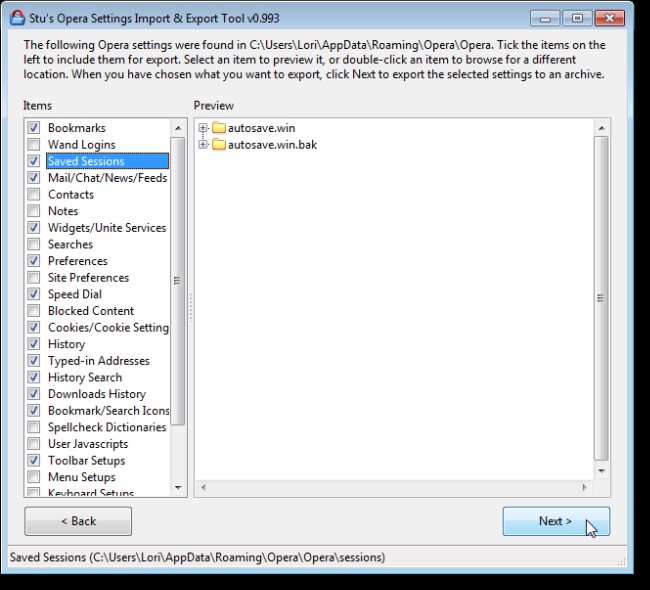Viewport: 650px width, 590px height.
Task: Uncheck the Bookmarks checkbox
Action: coord(34,128)
